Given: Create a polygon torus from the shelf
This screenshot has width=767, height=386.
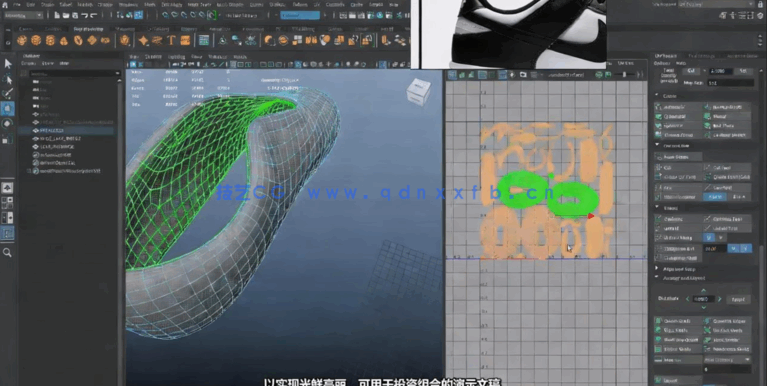Looking at the screenshot, I should [x=78, y=41].
